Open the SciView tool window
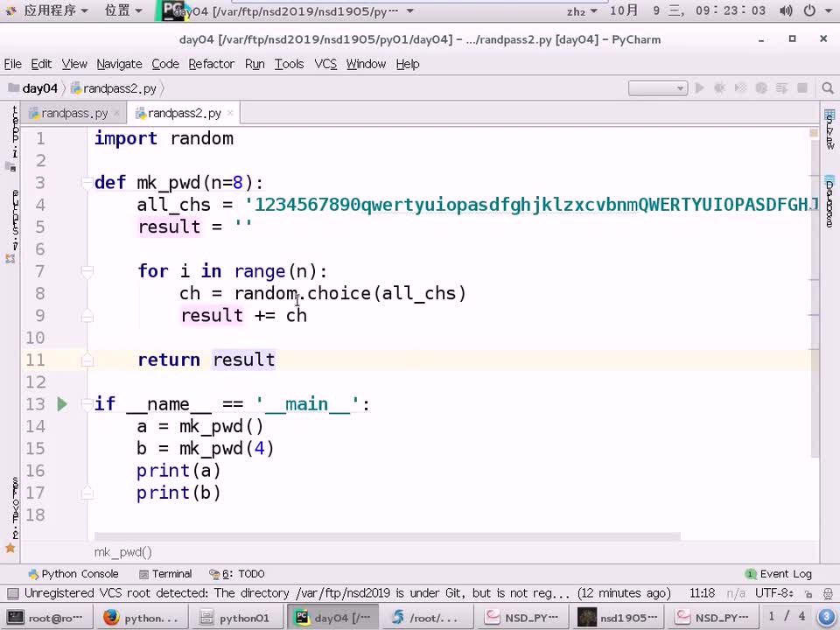Screen dimensions: 840x630 (829, 129)
